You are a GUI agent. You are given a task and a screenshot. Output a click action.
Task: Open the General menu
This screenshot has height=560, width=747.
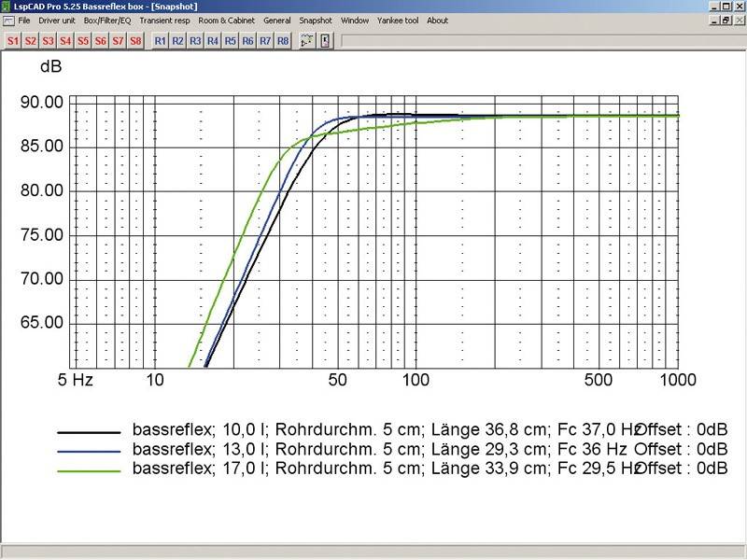276,21
